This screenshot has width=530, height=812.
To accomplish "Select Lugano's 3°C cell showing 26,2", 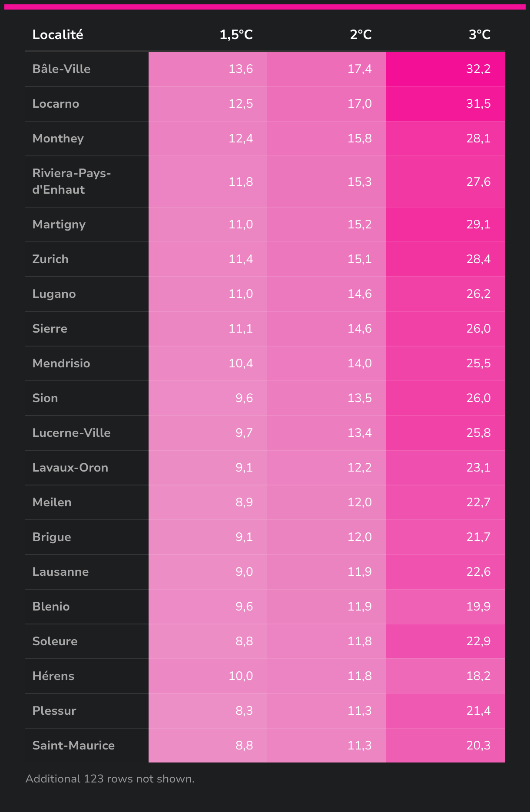I will tap(478, 294).
